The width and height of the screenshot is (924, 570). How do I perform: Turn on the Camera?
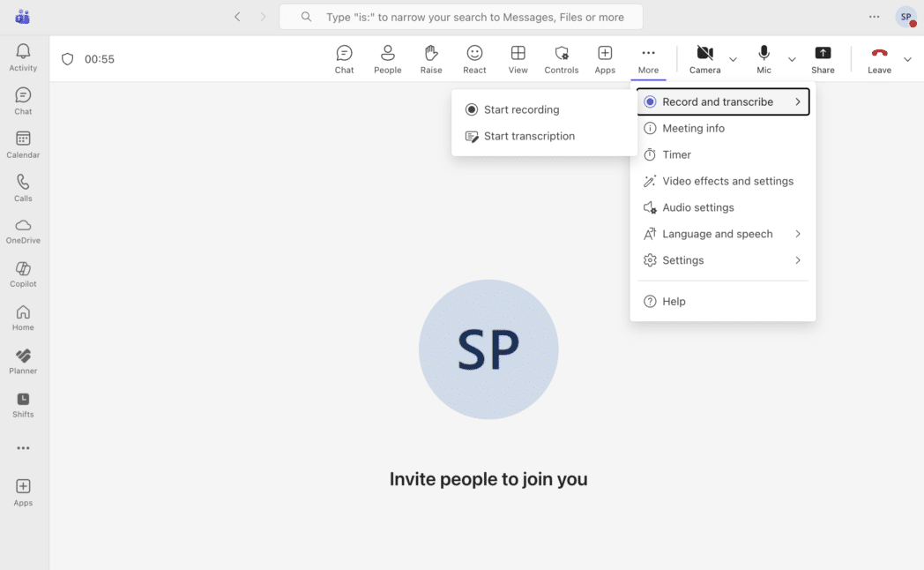704,59
